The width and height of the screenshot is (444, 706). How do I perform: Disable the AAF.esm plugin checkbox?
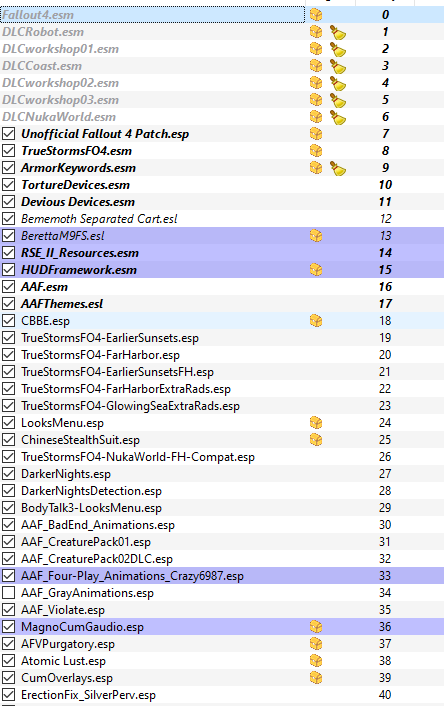[x=9, y=287]
